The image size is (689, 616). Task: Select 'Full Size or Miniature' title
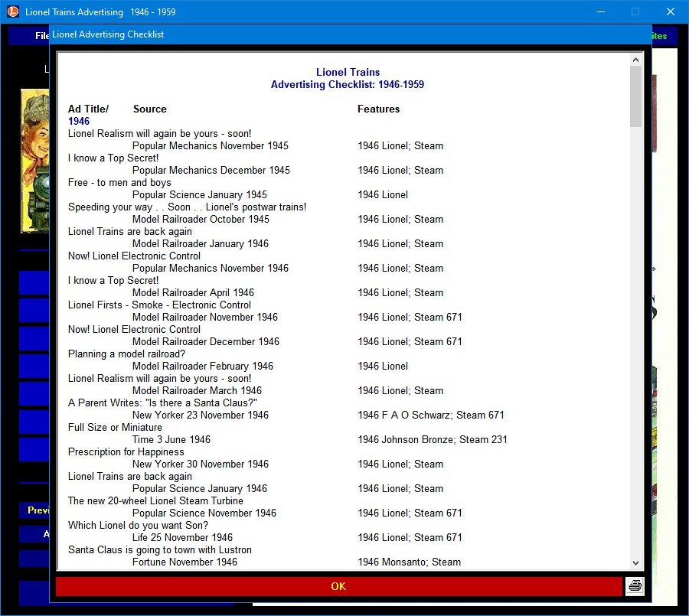tap(115, 428)
